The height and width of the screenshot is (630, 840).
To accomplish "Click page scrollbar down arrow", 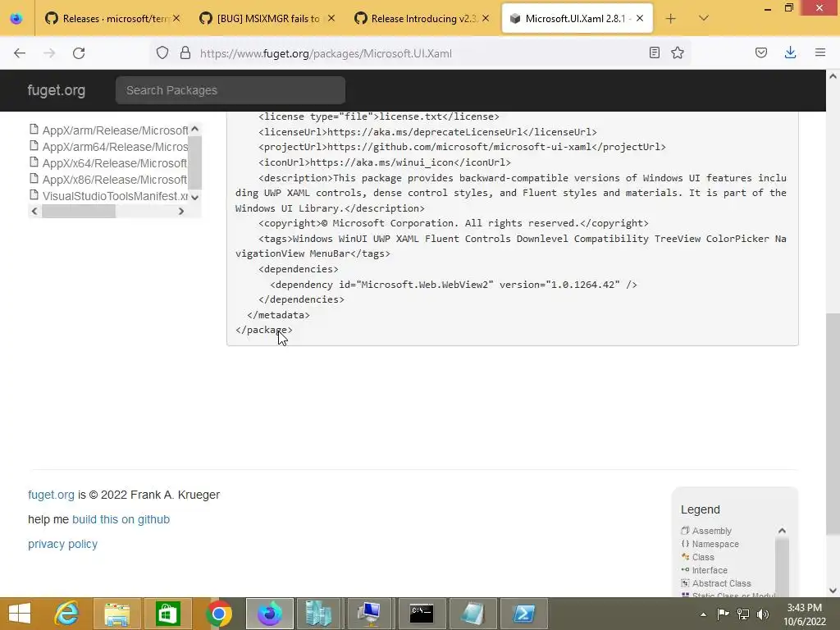I will pyautogui.click(x=833, y=591).
